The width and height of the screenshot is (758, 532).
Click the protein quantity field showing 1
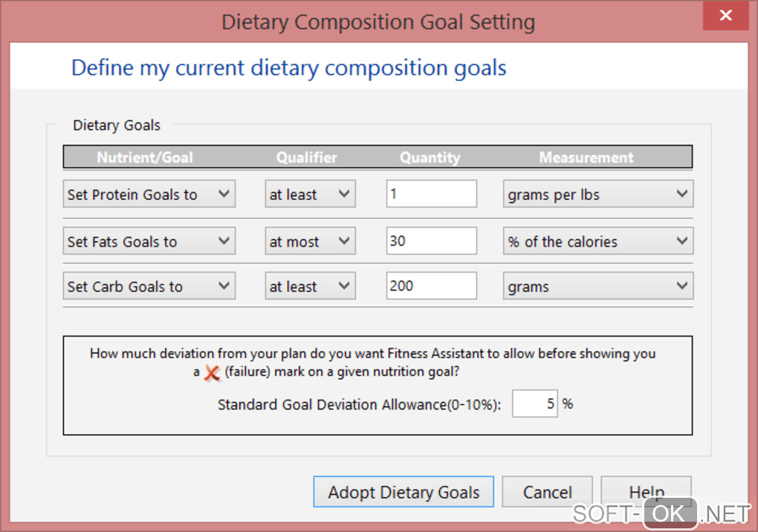tap(431, 195)
